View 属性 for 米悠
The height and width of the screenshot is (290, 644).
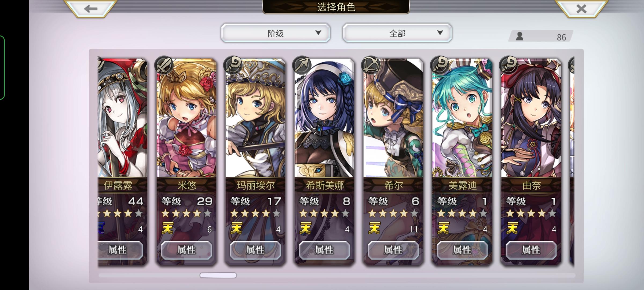(186, 250)
